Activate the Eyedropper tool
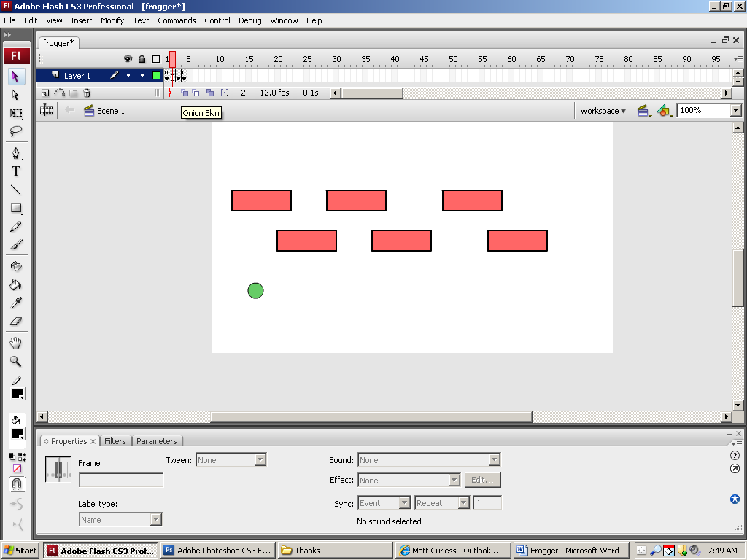The height and width of the screenshot is (560, 747). coord(16,303)
